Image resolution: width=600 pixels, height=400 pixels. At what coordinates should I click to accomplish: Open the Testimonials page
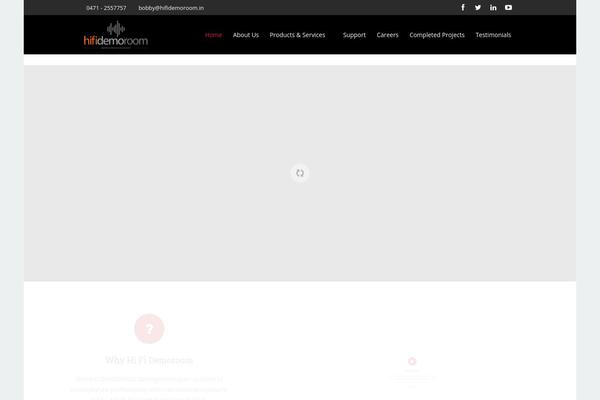click(493, 35)
